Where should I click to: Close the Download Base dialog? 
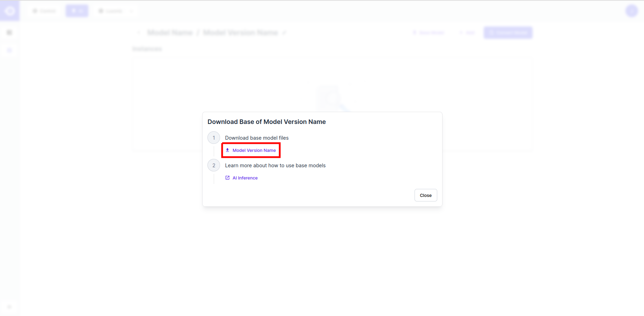pos(425,195)
